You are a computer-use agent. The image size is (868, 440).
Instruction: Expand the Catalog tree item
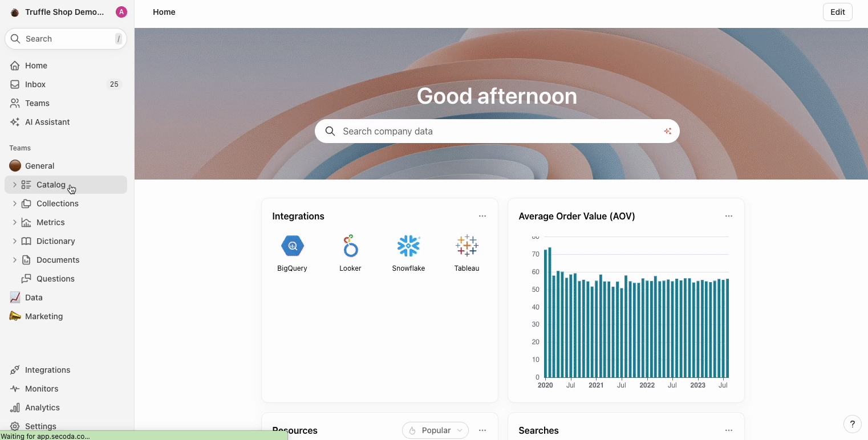pos(15,185)
